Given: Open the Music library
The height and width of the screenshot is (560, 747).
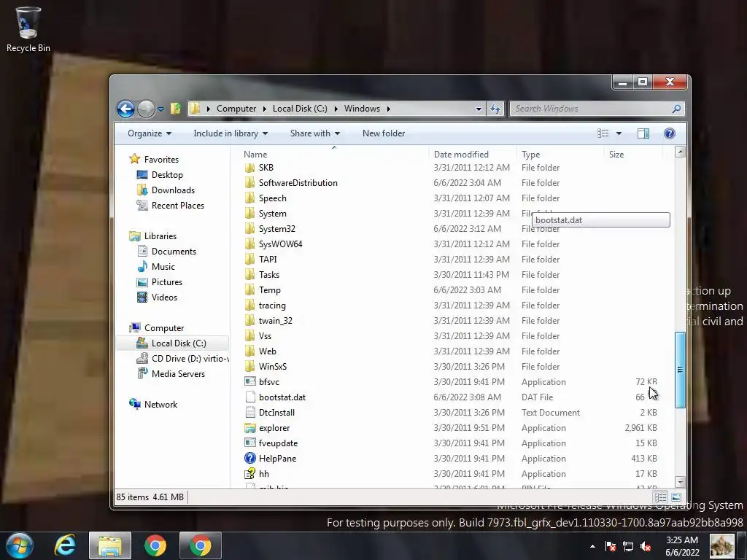Looking at the screenshot, I should [x=163, y=267].
